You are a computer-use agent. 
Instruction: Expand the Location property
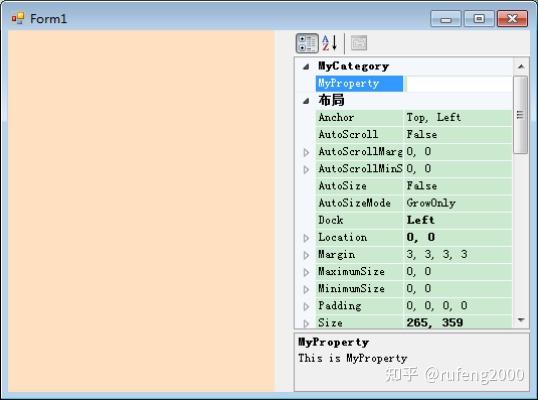point(306,238)
